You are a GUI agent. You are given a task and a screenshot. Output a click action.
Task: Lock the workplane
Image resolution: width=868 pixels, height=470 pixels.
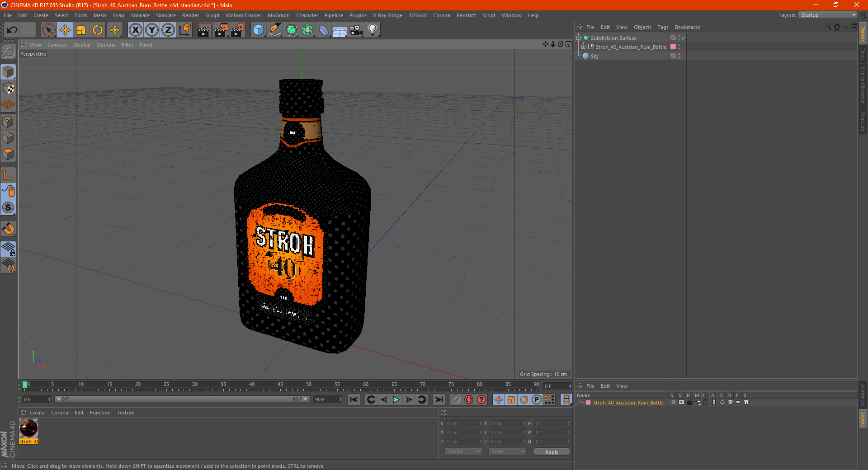[x=8, y=249]
